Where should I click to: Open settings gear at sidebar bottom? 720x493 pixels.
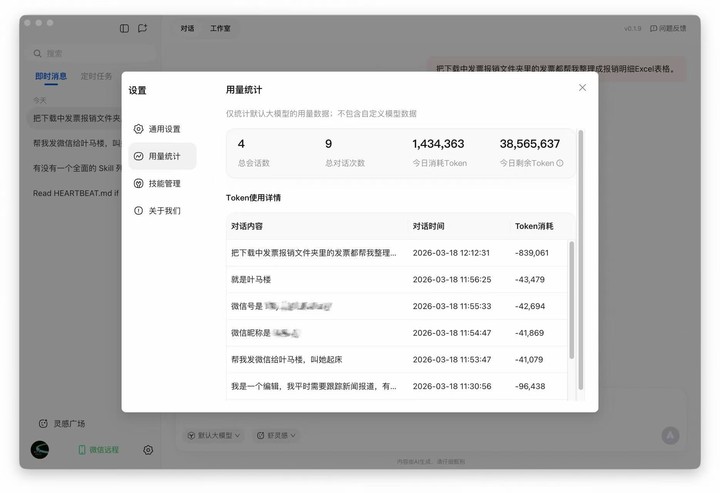148,450
